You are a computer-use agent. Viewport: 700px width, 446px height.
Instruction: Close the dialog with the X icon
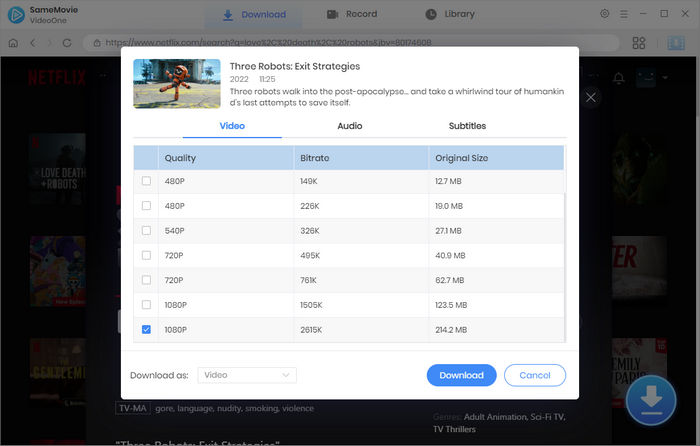pyautogui.click(x=590, y=98)
